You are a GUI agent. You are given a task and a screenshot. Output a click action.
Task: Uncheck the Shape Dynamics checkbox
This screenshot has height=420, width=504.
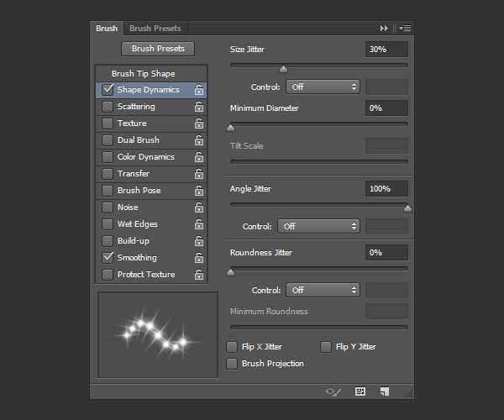click(x=108, y=90)
